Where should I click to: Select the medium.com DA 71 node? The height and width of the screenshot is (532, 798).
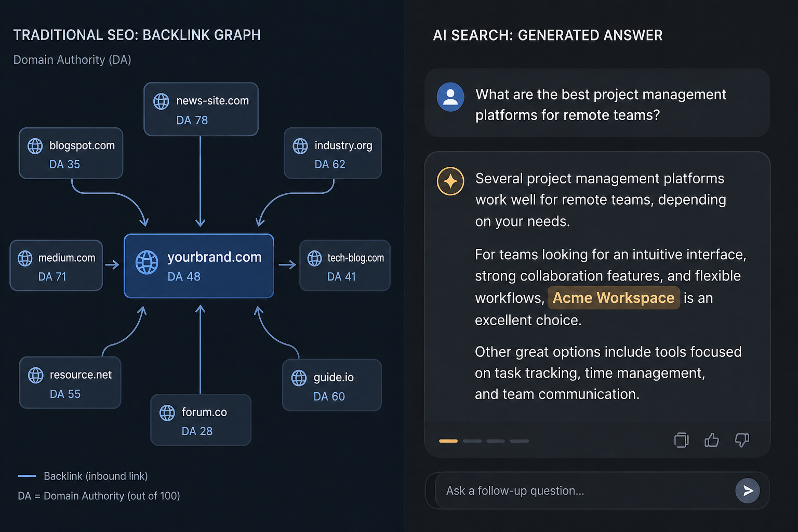coord(56,266)
